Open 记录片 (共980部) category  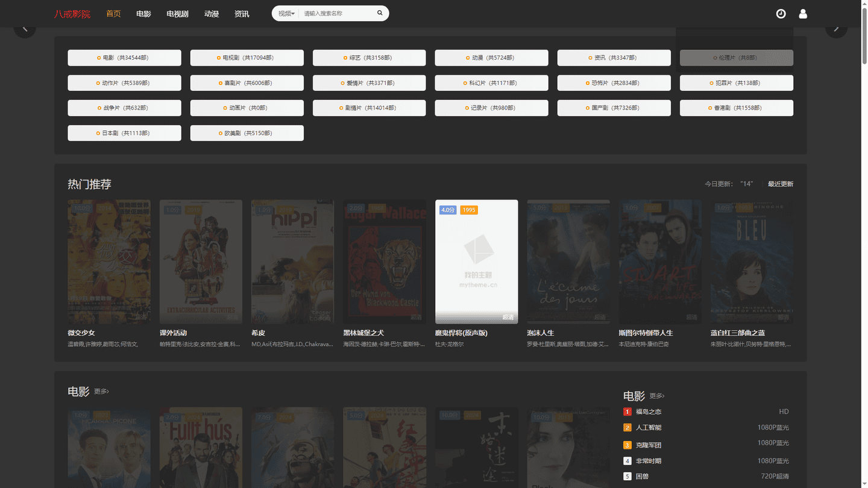[x=491, y=108]
